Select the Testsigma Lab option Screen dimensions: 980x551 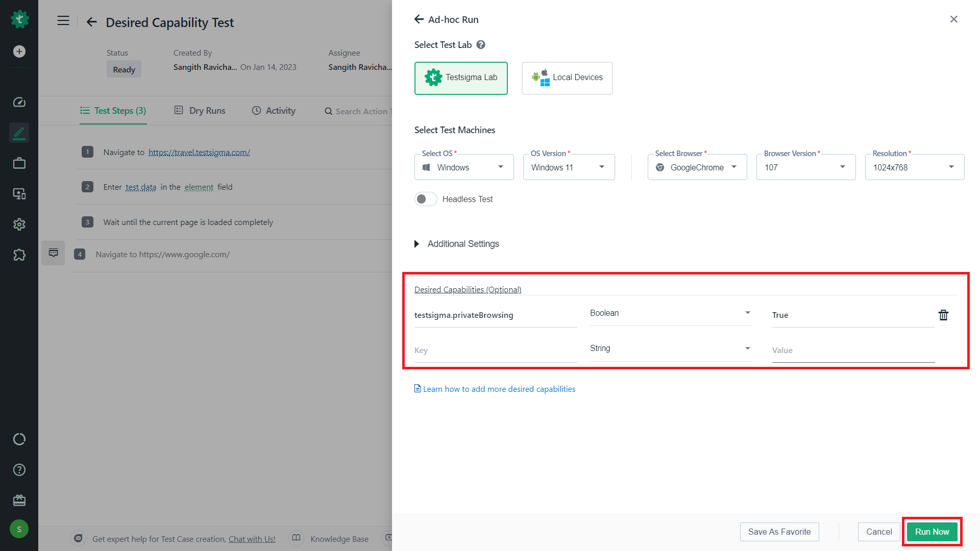(x=461, y=78)
